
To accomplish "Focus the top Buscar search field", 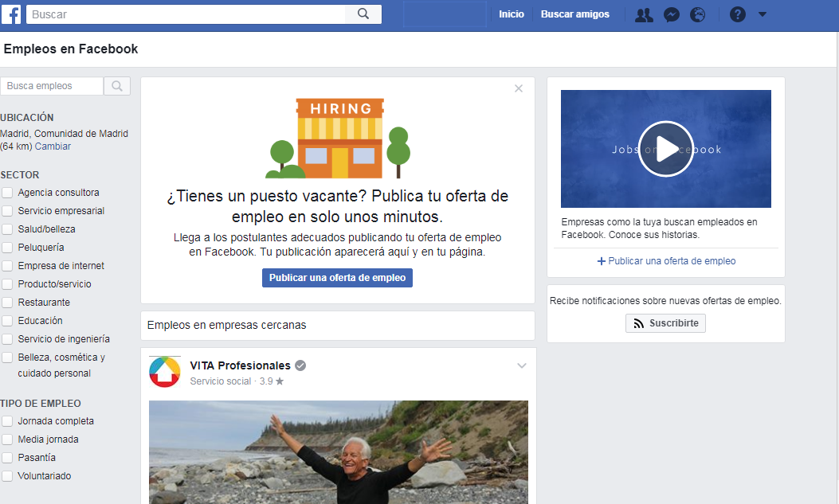I will click(186, 14).
